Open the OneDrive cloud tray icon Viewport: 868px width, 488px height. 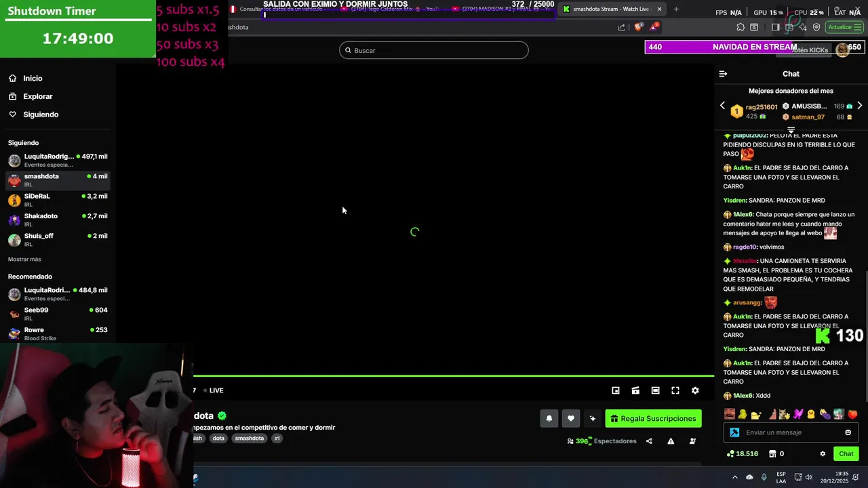(749, 477)
